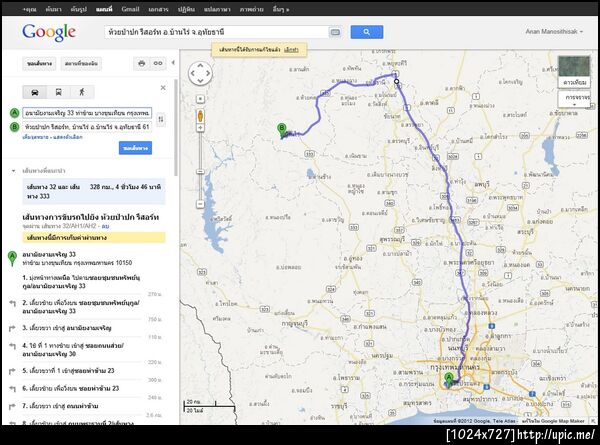Open Anan Manosithisak account dropdown
This screenshot has width=600, height=445.
554,31
